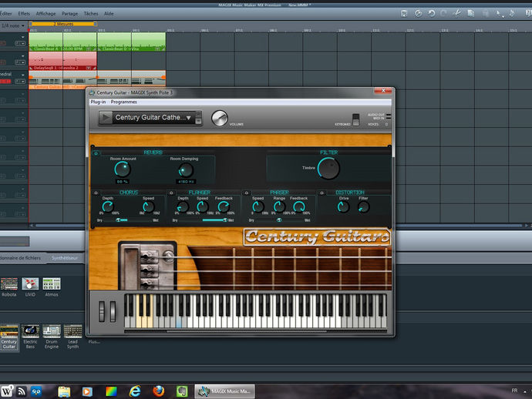This screenshot has height=399, width=532.
Task: Click the Room Damping reverb knob
Action: click(x=186, y=169)
